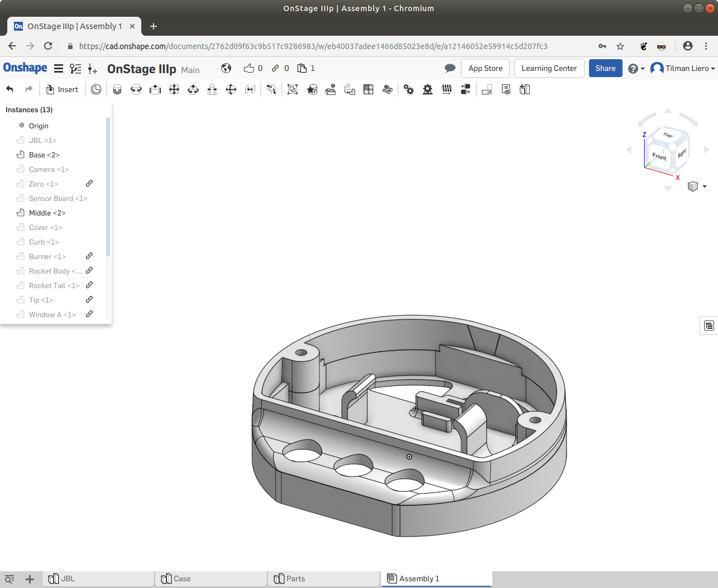Click the clock icon next to Insert
The height and width of the screenshot is (588, 718).
click(96, 89)
